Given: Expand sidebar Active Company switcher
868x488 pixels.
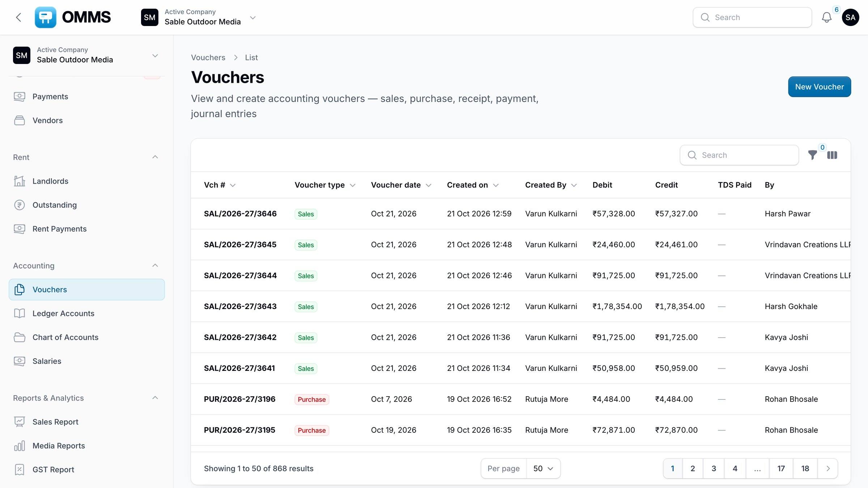Looking at the screenshot, I should tap(87, 55).
